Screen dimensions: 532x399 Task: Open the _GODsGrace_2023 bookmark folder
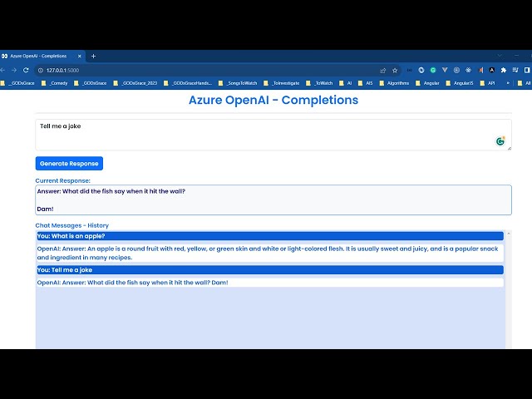point(135,83)
